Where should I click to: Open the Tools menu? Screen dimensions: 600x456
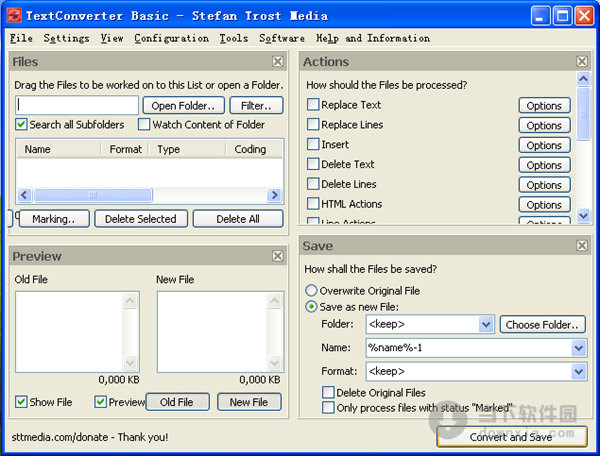(x=233, y=38)
